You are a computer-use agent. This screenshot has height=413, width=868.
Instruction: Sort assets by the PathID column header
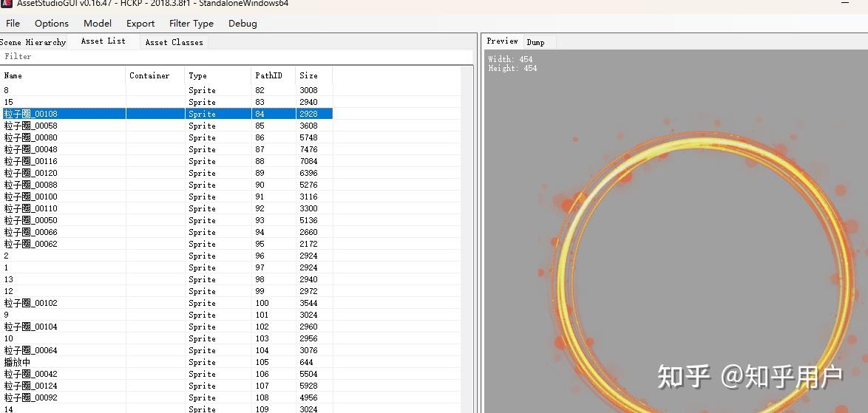(273, 76)
